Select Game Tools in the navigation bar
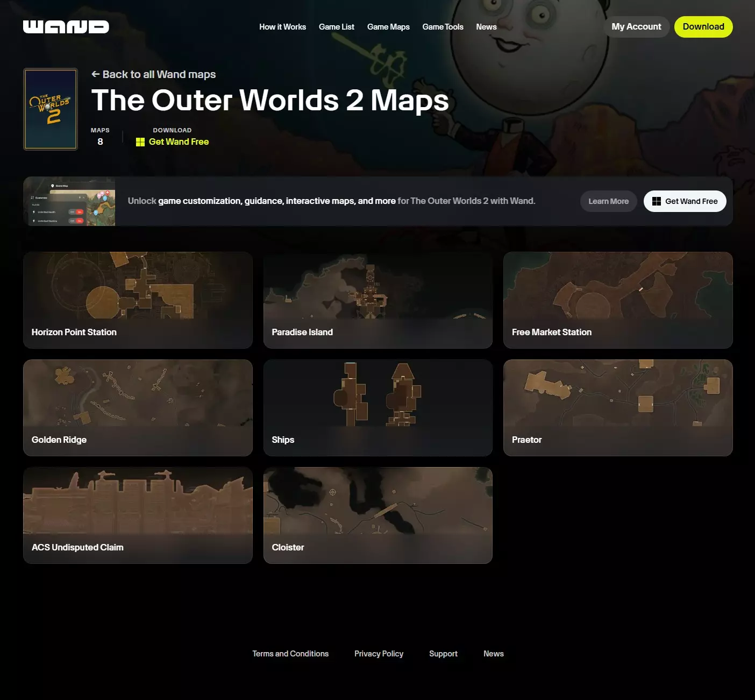Image resolution: width=755 pixels, height=700 pixels. click(443, 27)
